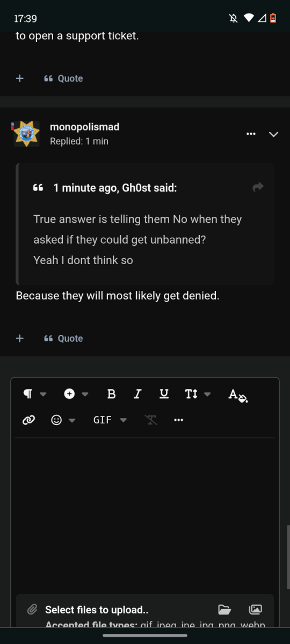This screenshot has height=644, width=290.
Task: Expand the font size dropdown
Action: click(x=198, y=394)
